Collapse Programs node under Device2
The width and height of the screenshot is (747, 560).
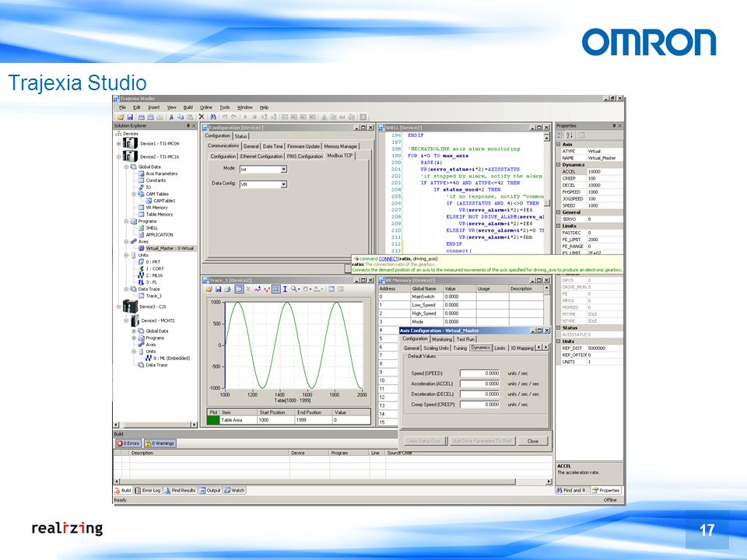pyautogui.click(x=127, y=222)
